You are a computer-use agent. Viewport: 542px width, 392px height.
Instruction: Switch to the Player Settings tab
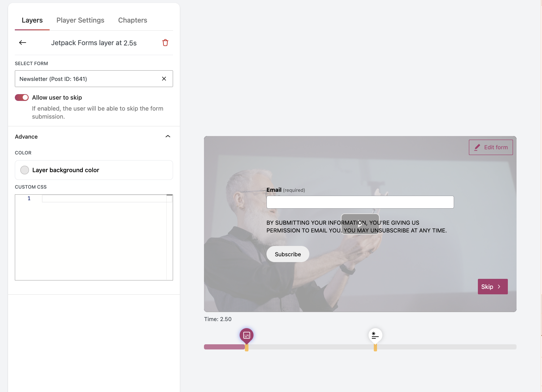[80, 20]
